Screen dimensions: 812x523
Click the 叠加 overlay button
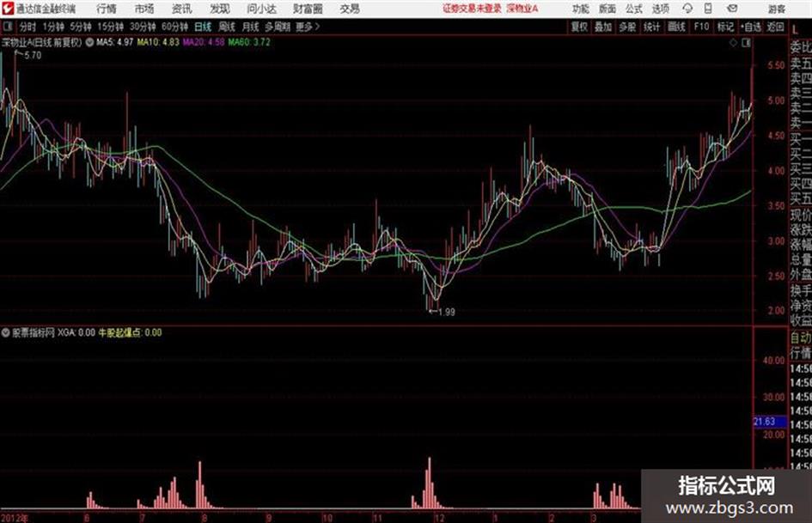[x=603, y=27]
